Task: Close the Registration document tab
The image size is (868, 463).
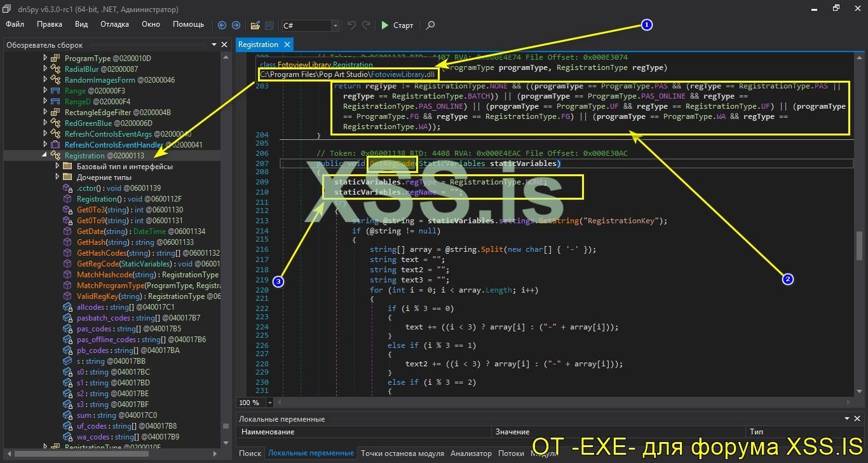Action: coord(287,45)
